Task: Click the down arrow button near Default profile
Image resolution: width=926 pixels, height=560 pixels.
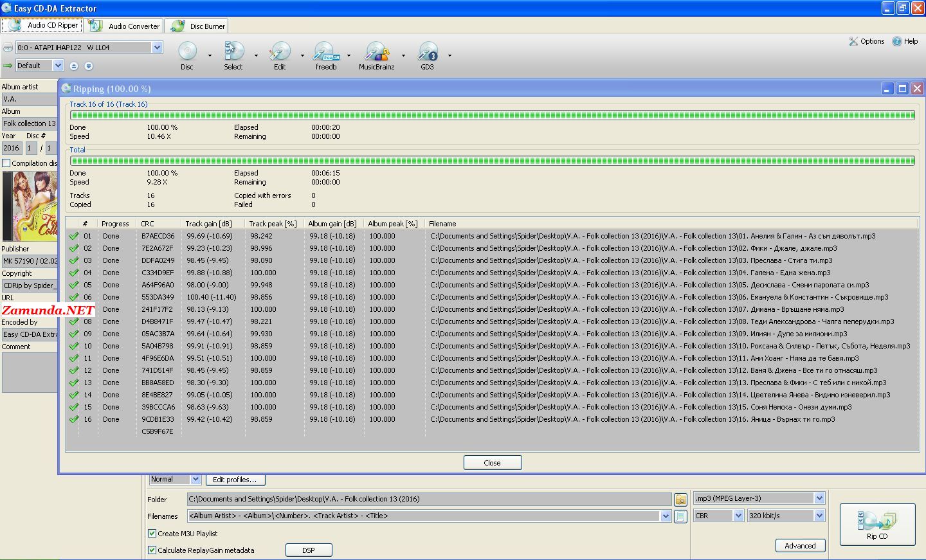Action: [89, 66]
